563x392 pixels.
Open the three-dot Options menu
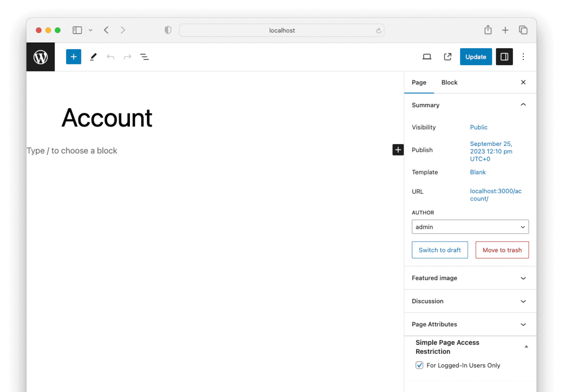coord(523,57)
